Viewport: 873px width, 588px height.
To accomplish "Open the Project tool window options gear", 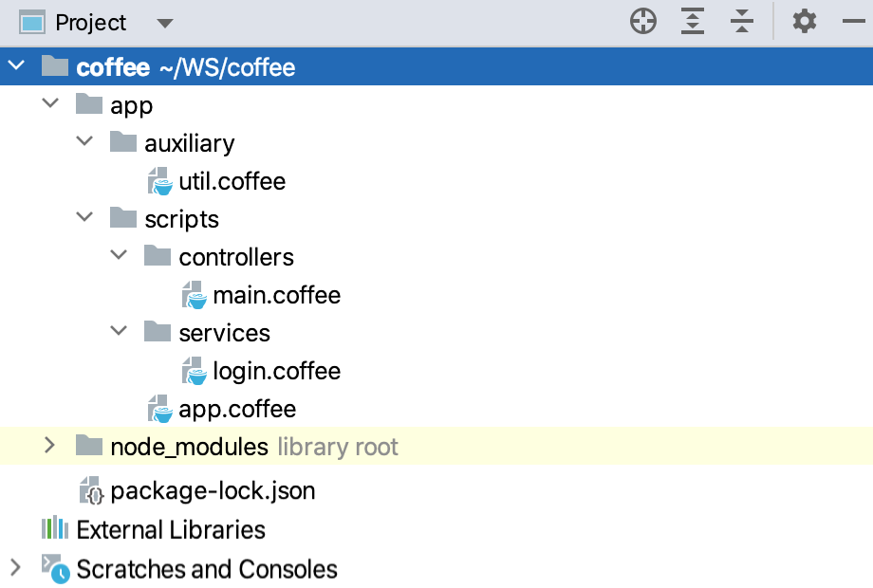I will click(x=804, y=20).
